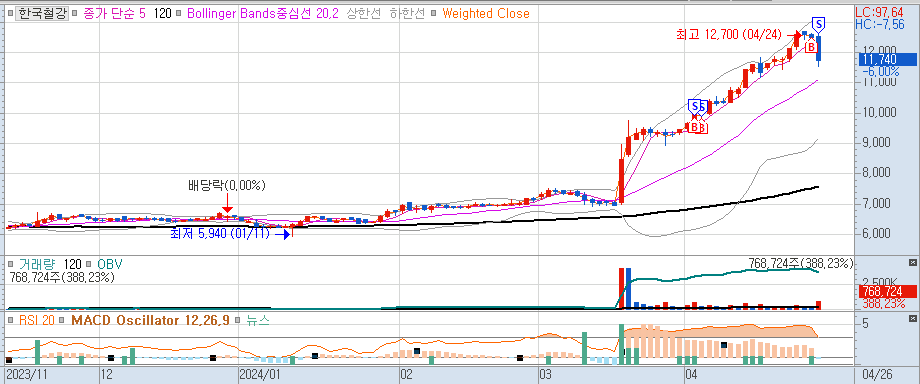Toggle the square marker before MACD Oscillator

coord(63,320)
